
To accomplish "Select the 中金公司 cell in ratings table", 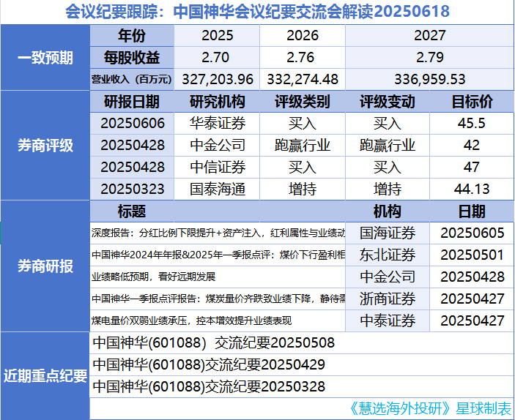I will point(217,146).
